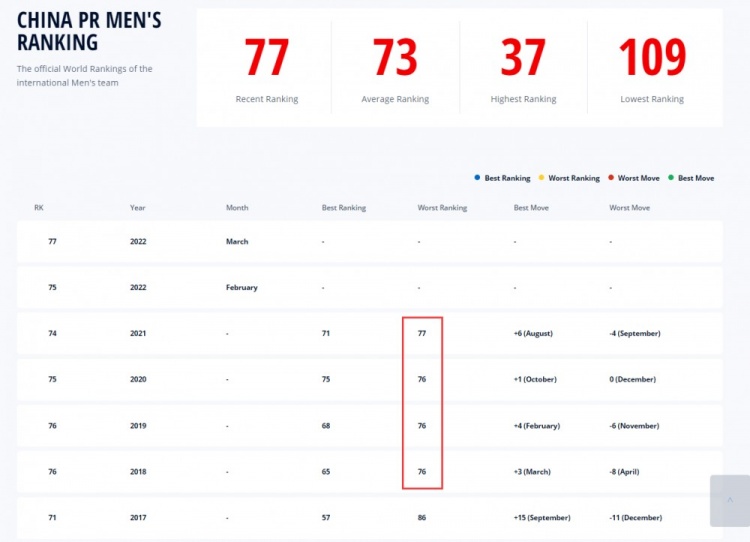Screen dimensions: 750x542
Task: Click the rank 74 cell in 2021 row
Action: [52, 333]
